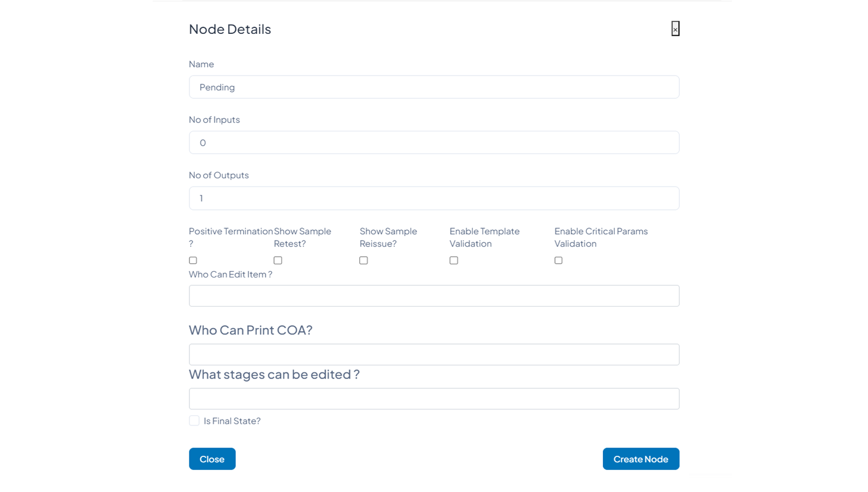This screenshot has width=868, height=492.
Task: Open the Who Can Print COA selector
Action: [x=434, y=355]
